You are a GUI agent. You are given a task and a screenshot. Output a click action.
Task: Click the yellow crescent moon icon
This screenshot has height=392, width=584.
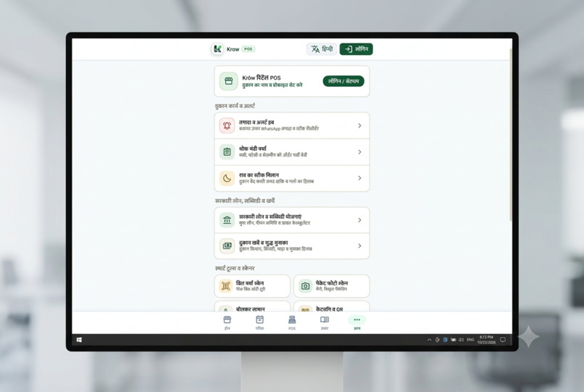coord(227,178)
